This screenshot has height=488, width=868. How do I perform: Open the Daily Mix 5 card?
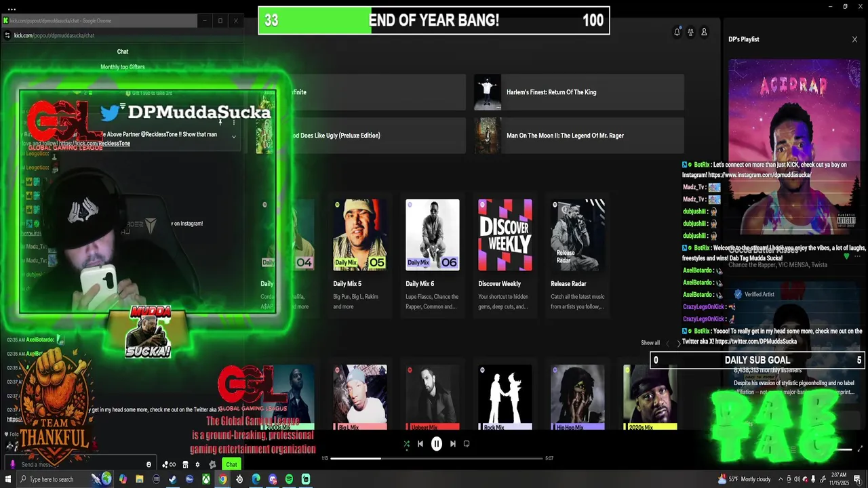[360, 255]
